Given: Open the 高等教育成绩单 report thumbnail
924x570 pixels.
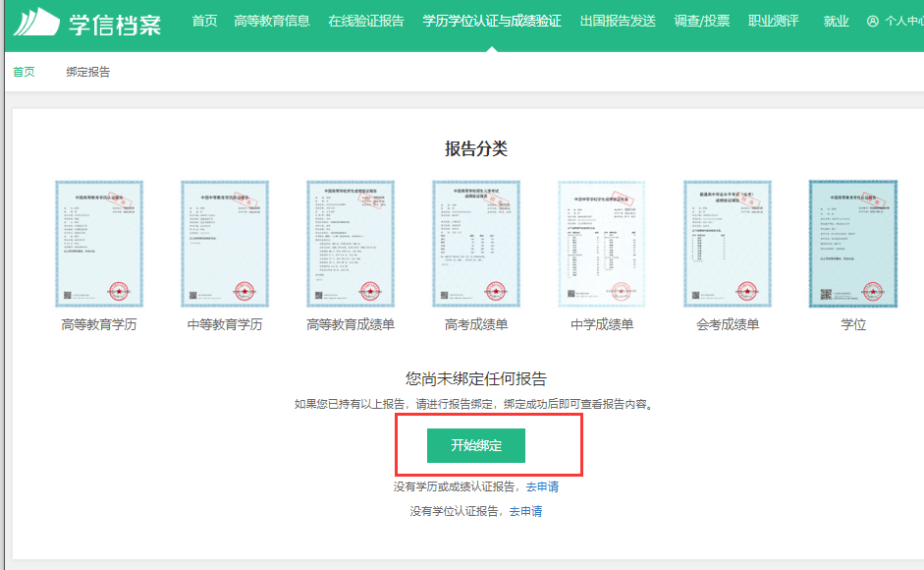Looking at the screenshot, I should [351, 244].
